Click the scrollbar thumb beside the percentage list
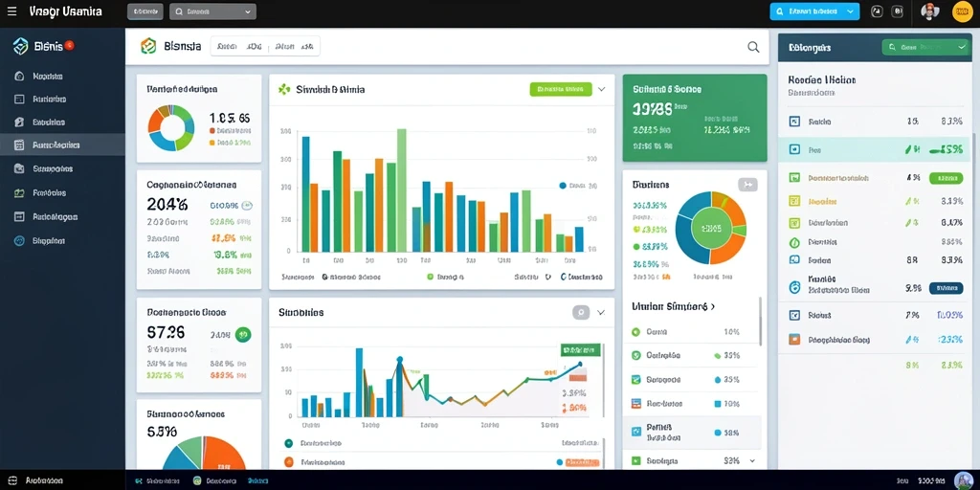The width and height of the screenshot is (980, 490). (760, 322)
